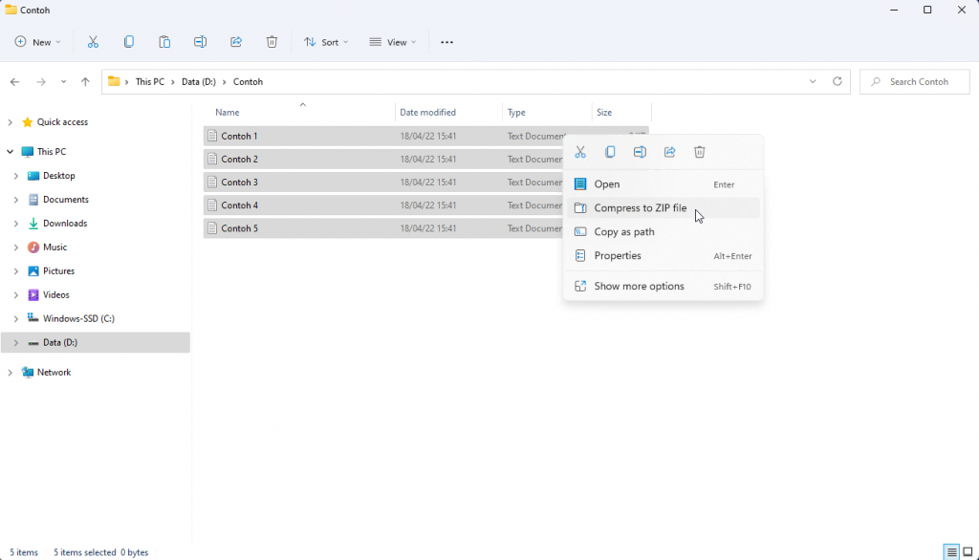Open the View dropdown menu
The width and height of the screenshot is (979, 560).
click(392, 42)
